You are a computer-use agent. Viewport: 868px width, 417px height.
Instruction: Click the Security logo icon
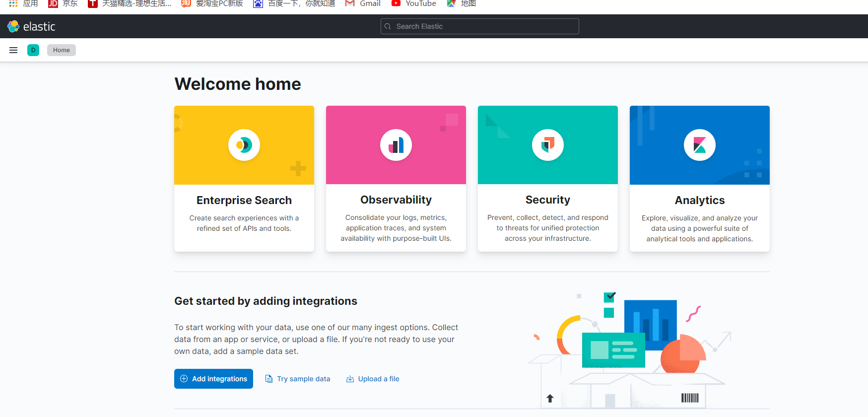pos(548,145)
